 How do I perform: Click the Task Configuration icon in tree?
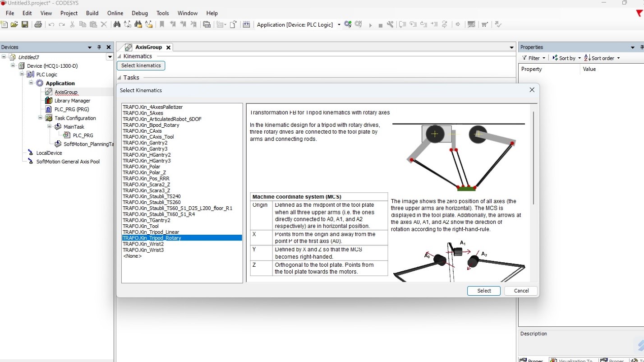[x=49, y=118]
